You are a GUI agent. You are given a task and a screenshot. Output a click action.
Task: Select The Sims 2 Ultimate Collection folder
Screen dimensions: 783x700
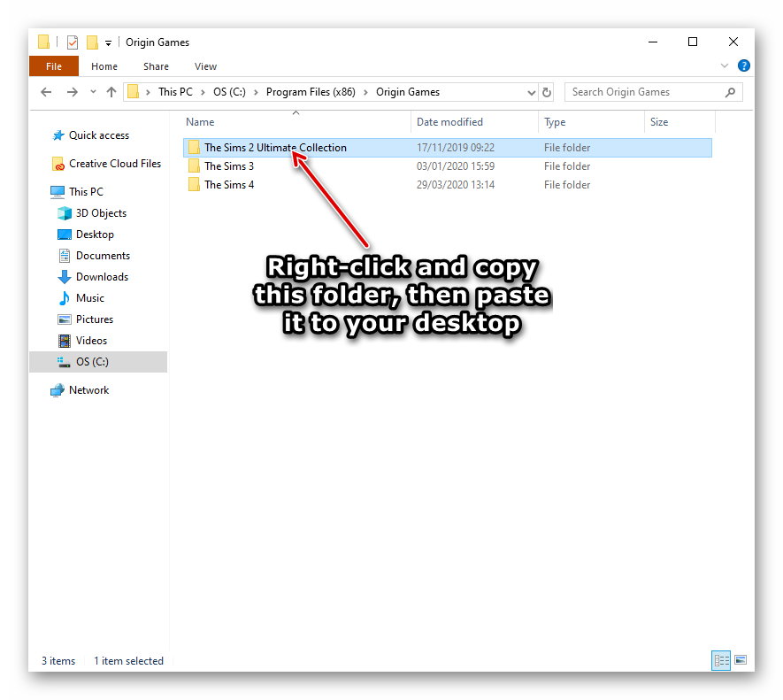(x=448, y=148)
